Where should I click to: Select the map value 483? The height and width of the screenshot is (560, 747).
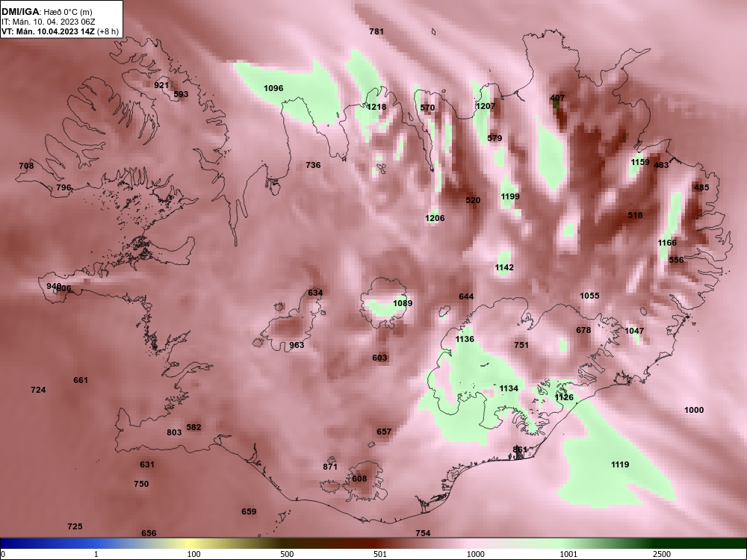(x=661, y=165)
